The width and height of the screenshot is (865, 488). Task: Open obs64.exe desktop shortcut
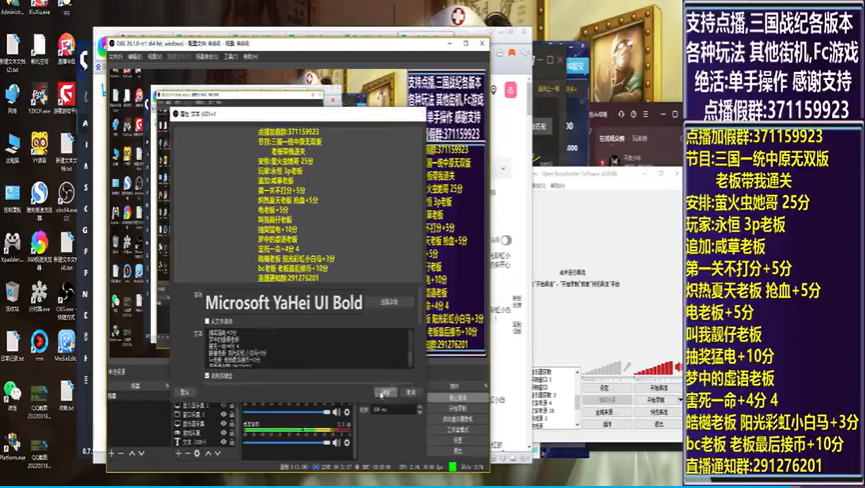pos(66,199)
